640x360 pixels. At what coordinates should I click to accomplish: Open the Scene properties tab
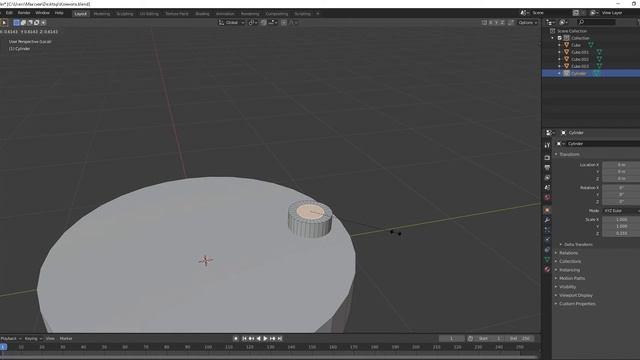tap(547, 187)
